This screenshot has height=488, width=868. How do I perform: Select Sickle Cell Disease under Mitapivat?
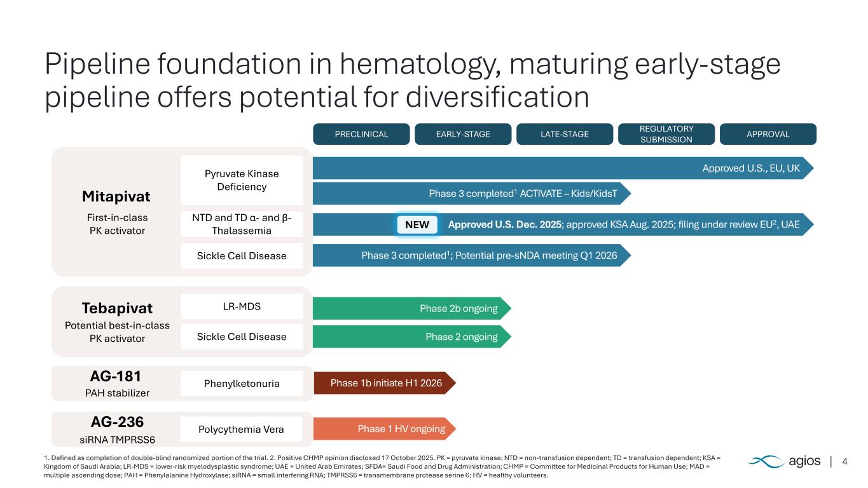tap(242, 255)
